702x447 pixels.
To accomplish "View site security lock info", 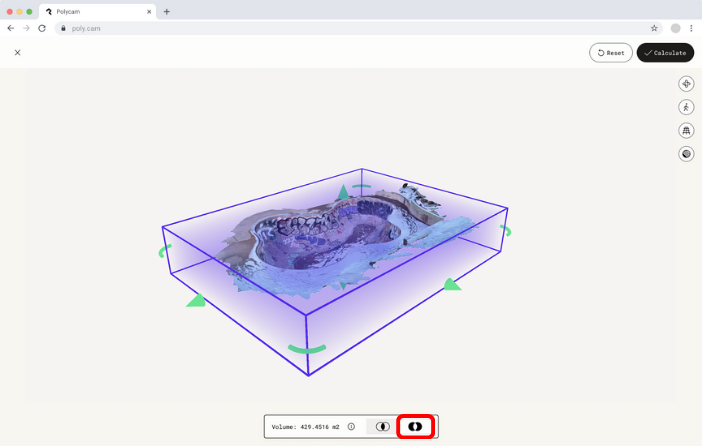I will pos(63,28).
